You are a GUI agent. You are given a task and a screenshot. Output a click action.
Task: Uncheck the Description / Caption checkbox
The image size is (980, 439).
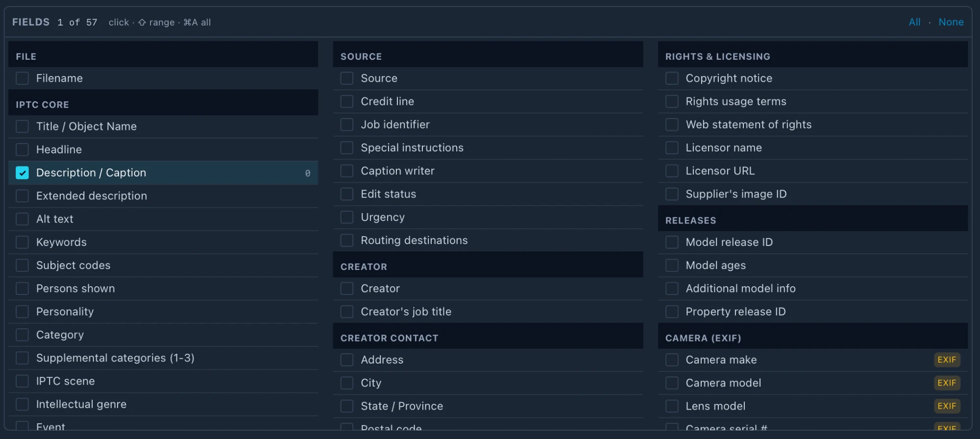point(22,172)
